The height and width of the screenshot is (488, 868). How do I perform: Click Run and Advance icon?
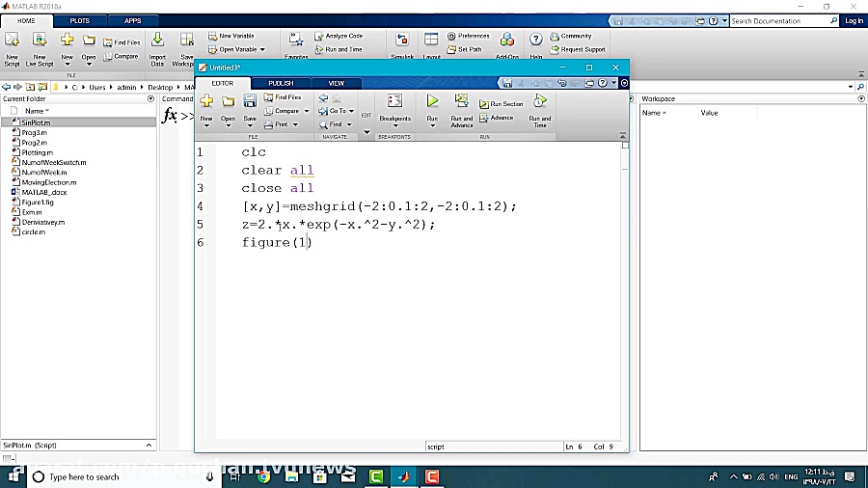coord(461,101)
